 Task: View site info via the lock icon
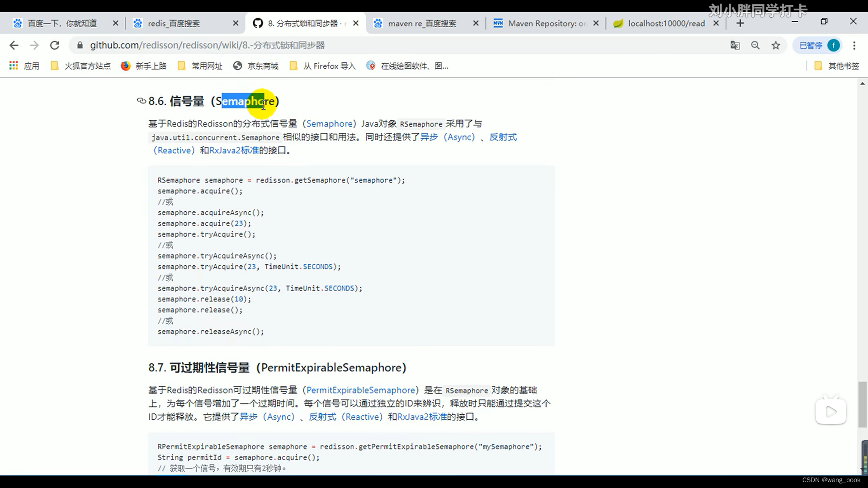point(80,45)
